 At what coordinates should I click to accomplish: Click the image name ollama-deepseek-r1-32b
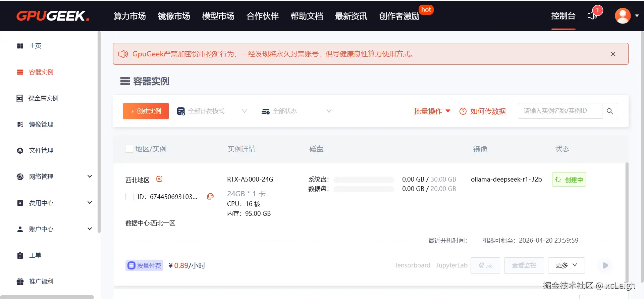click(506, 180)
